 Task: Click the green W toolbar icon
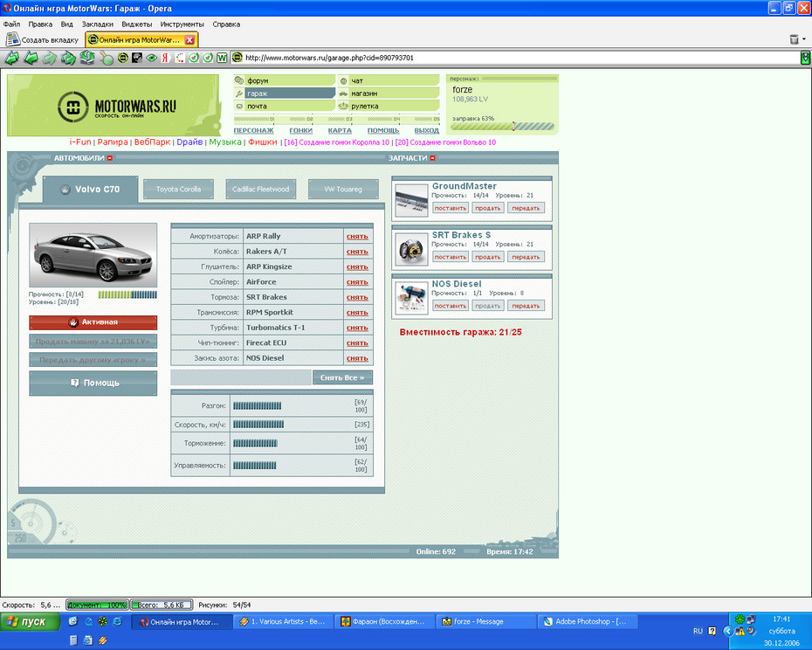[222, 58]
